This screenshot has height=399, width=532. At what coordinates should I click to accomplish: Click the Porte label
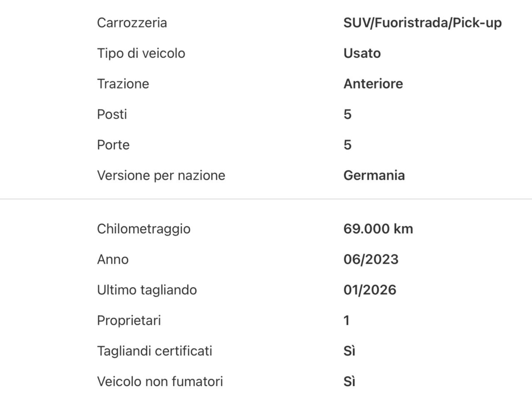pyautogui.click(x=113, y=145)
